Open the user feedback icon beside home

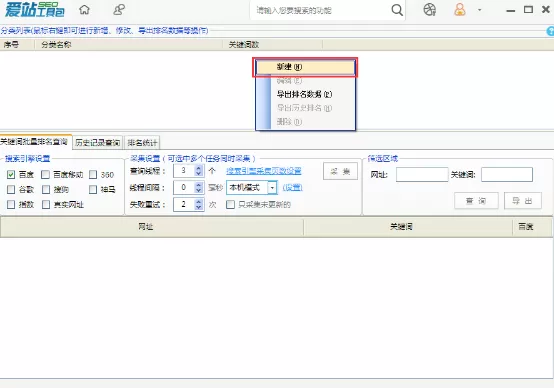pyautogui.click(x=119, y=10)
